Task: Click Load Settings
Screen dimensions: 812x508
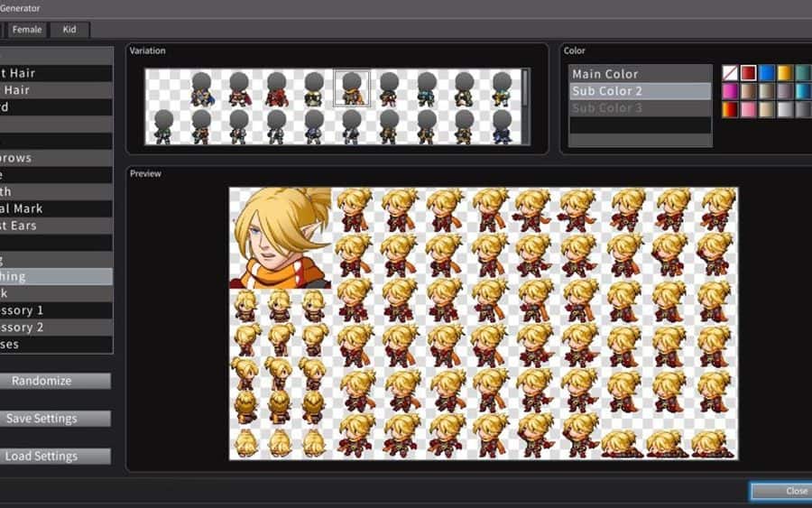Action: (x=55, y=457)
